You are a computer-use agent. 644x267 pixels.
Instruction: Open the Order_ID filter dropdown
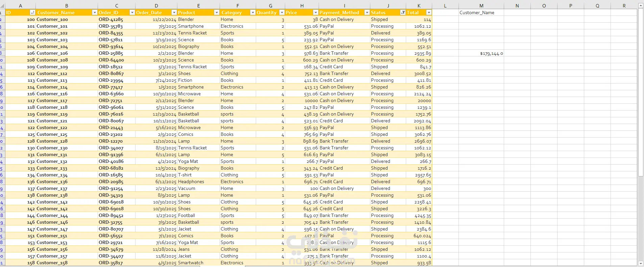tap(132, 13)
